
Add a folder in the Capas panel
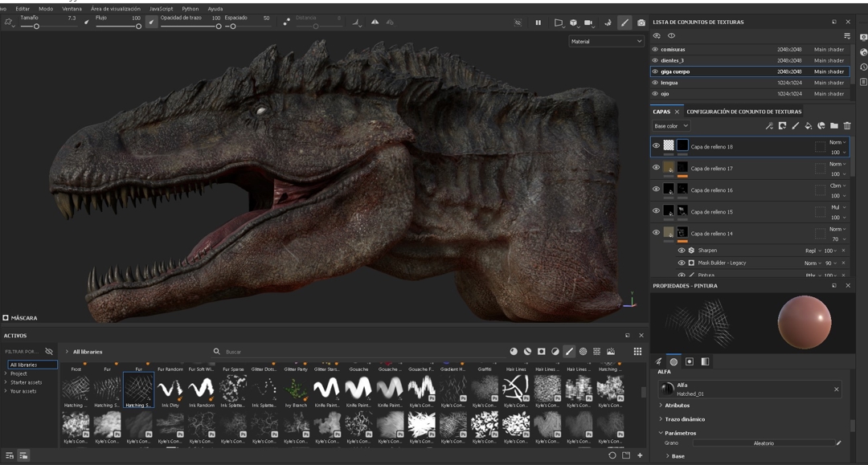tap(834, 126)
